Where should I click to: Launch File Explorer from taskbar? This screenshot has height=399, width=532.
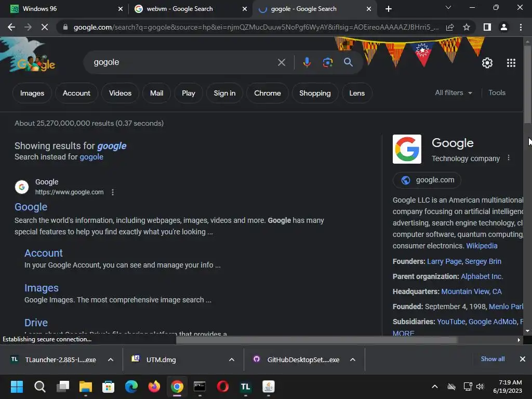86,387
